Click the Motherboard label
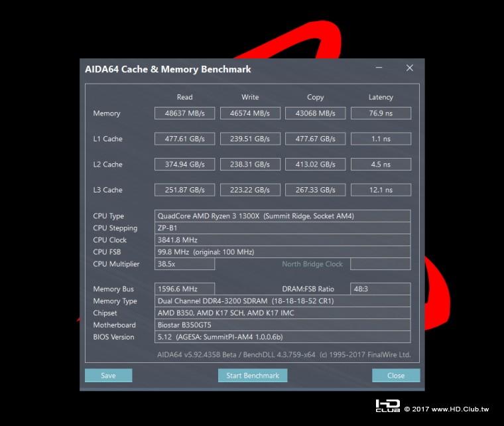Image resolution: width=504 pixels, height=426 pixels. coord(114,325)
